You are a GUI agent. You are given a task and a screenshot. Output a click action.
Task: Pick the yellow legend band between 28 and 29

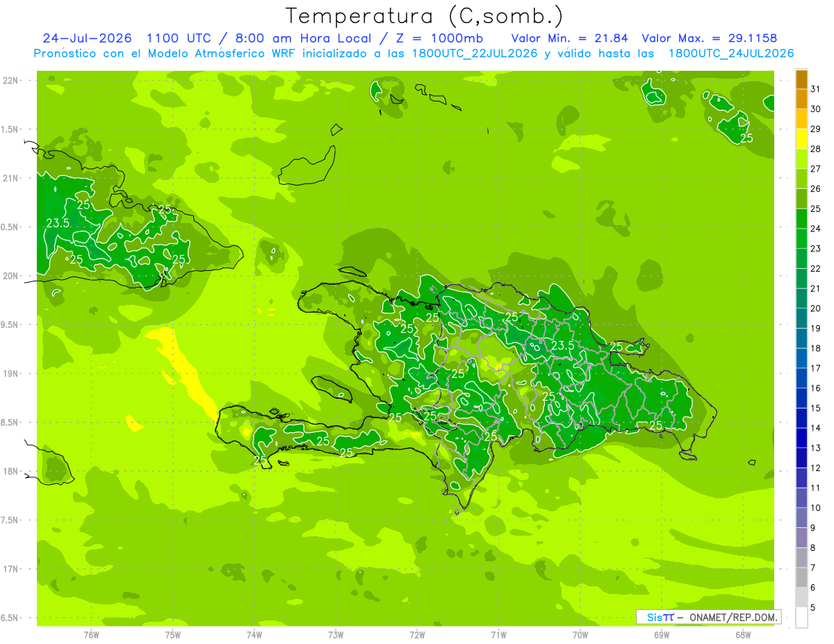801,139
